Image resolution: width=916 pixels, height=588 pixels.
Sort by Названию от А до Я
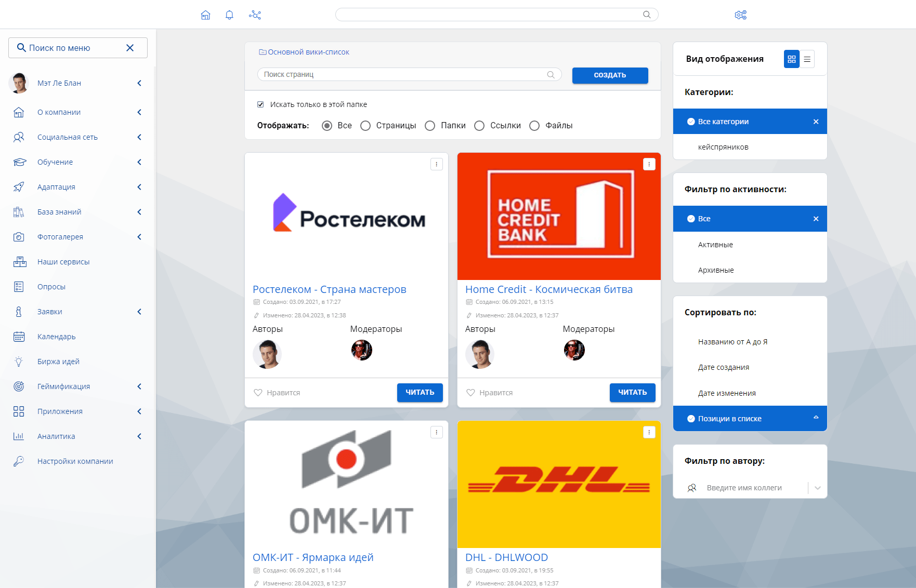tap(750, 342)
